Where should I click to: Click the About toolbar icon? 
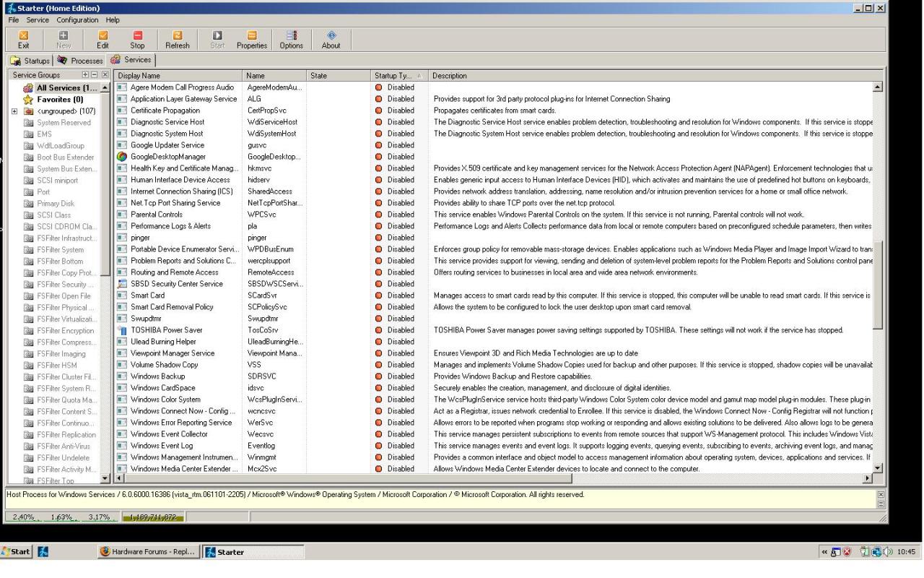click(331, 40)
